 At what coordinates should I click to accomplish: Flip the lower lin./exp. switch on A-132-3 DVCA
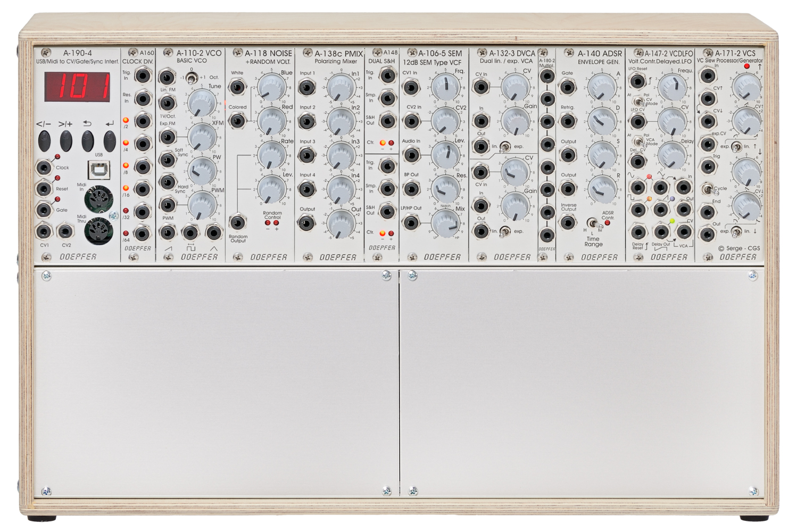click(x=505, y=231)
